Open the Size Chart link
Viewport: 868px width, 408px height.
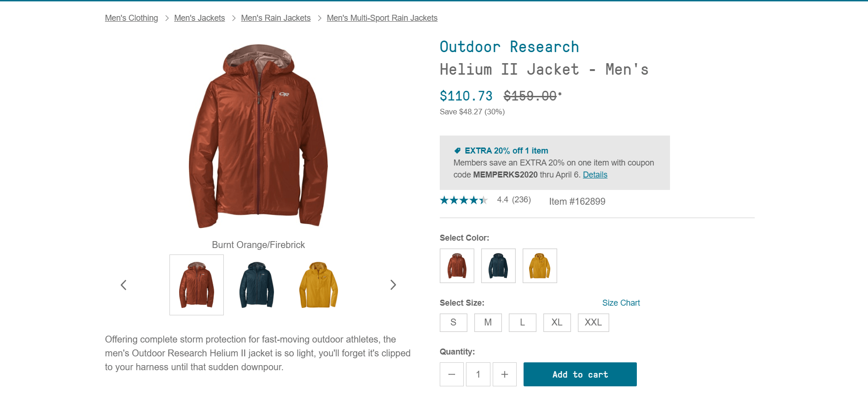(x=621, y=303)
